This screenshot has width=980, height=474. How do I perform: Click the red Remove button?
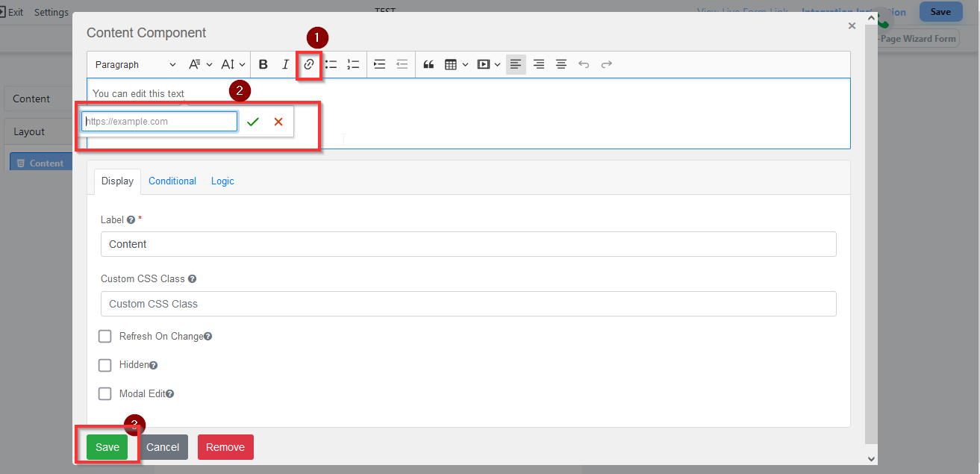[225, 447]
